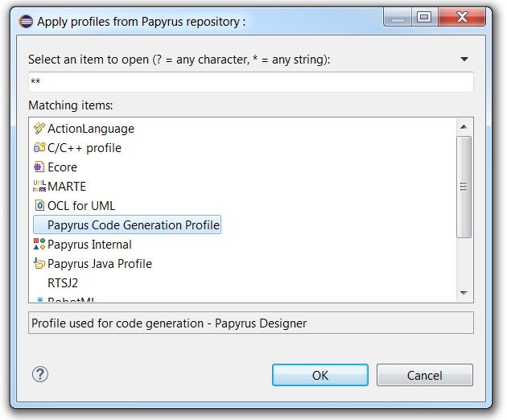The height and width of the screenshot is (420, 507).
Task: Click the Eclipse icon in title bar
Action: 25,22
